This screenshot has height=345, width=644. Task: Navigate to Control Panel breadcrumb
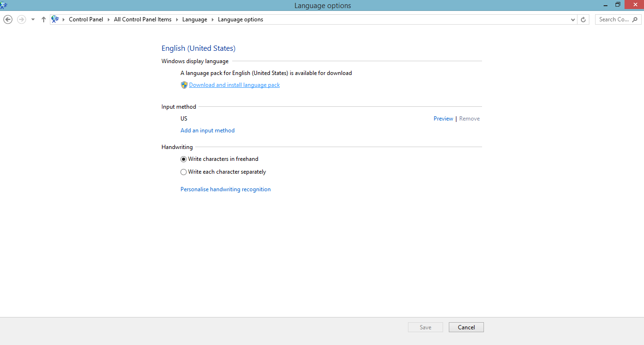tap(86, 19)
